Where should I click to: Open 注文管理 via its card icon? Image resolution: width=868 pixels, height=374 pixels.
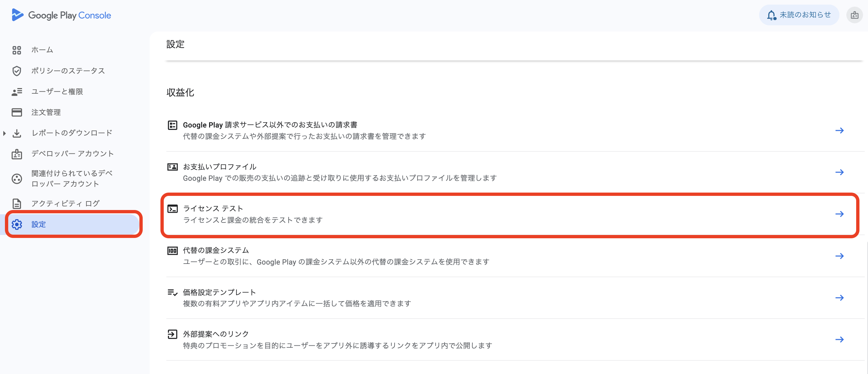[17, 112]
